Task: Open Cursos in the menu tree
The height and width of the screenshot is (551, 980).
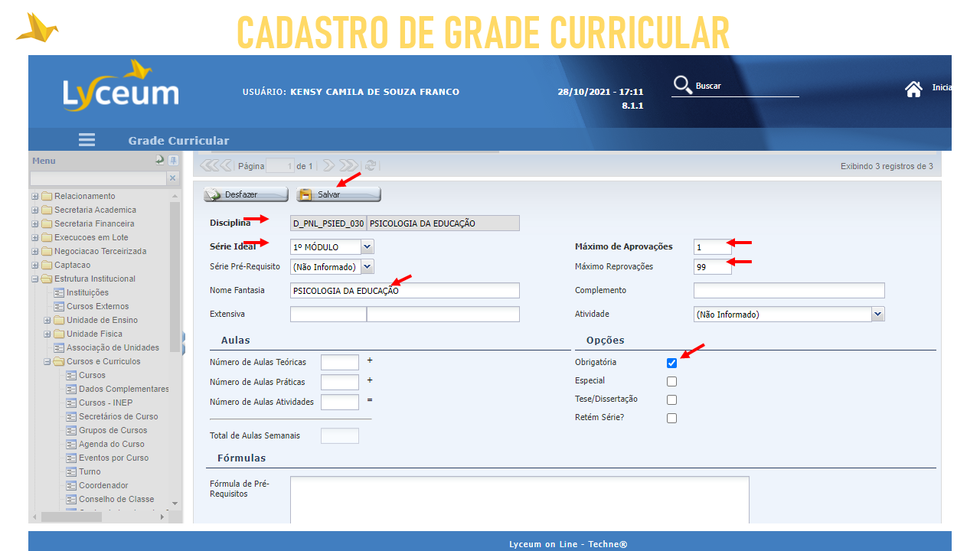Action: (x=92, y=376)
